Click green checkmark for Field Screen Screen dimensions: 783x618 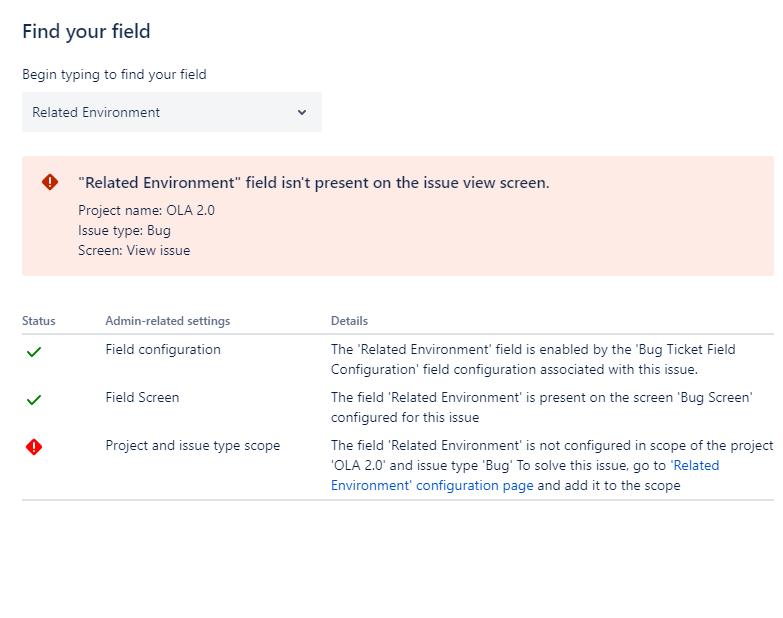[x=34, y=400]
